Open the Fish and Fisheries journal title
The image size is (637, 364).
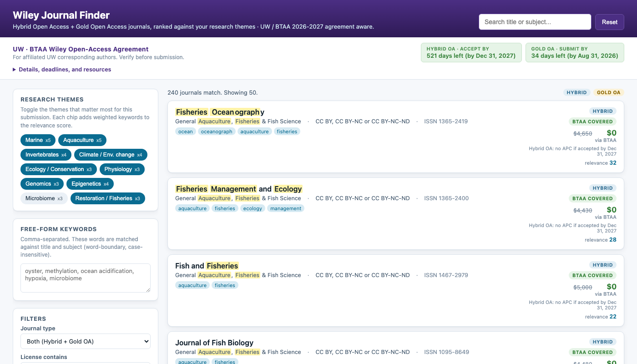click(207, 266)
